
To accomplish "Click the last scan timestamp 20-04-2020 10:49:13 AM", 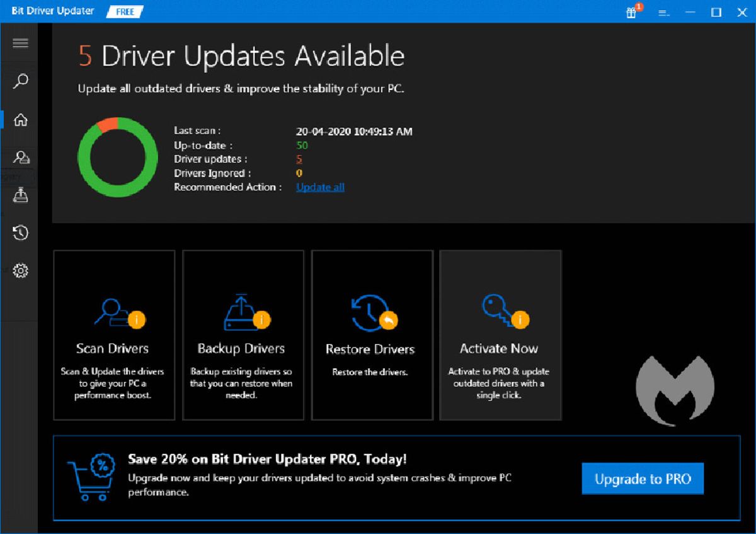I will click(x=354, y=132).
